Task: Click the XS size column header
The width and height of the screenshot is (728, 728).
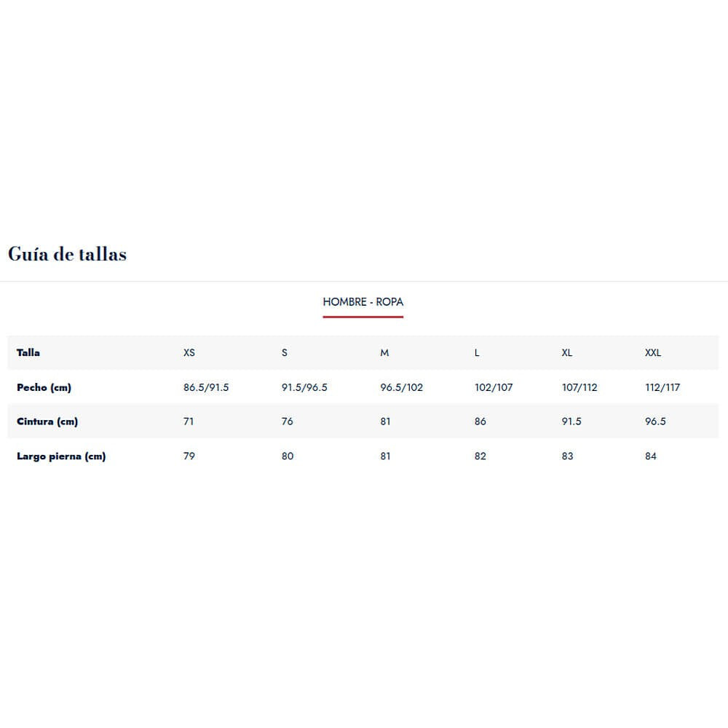Action: (189, 353)
